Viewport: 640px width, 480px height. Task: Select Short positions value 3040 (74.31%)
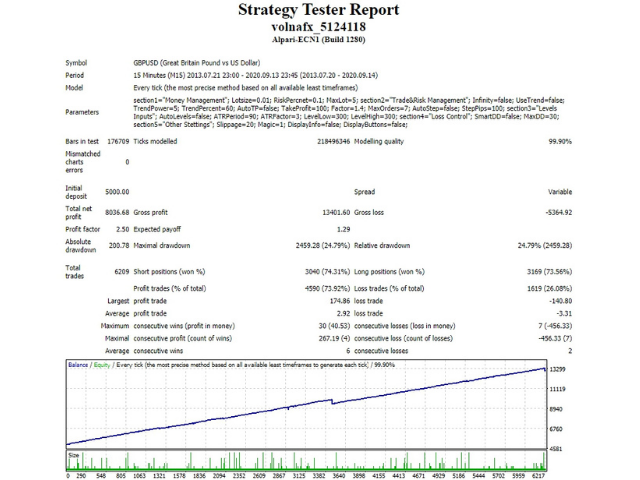pyautogui.click(x=328, y=272)
